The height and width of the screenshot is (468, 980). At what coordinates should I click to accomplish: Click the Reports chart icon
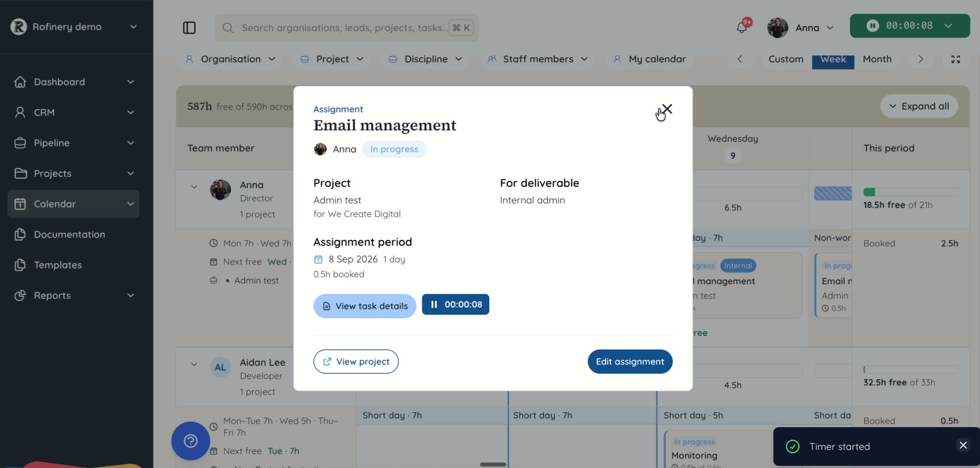20,296
